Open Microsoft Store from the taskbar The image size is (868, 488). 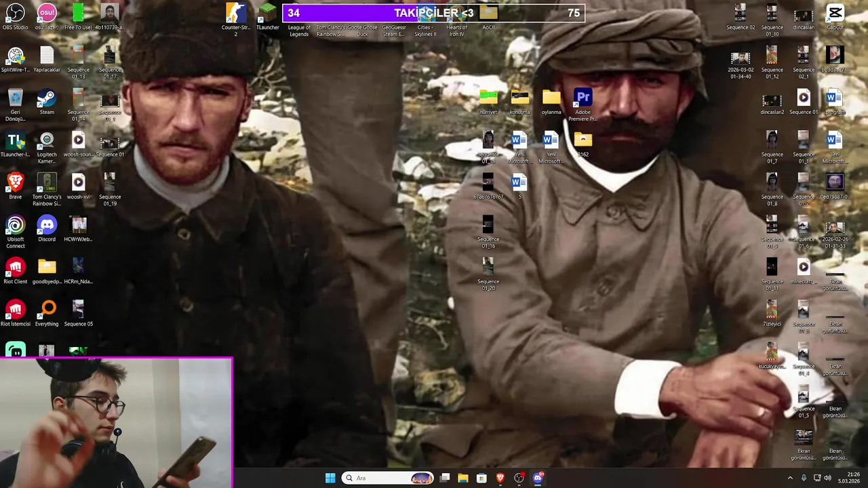[481, 478]
